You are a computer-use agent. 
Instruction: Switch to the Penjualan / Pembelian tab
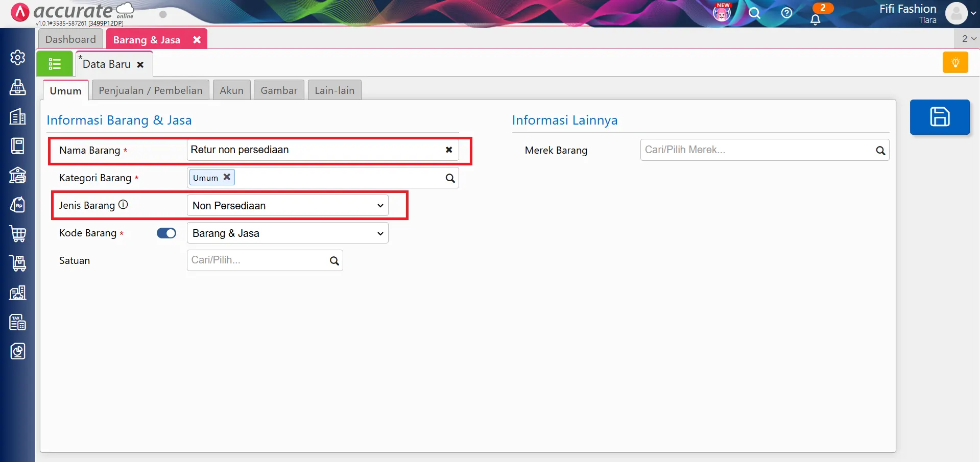(150, 90)
